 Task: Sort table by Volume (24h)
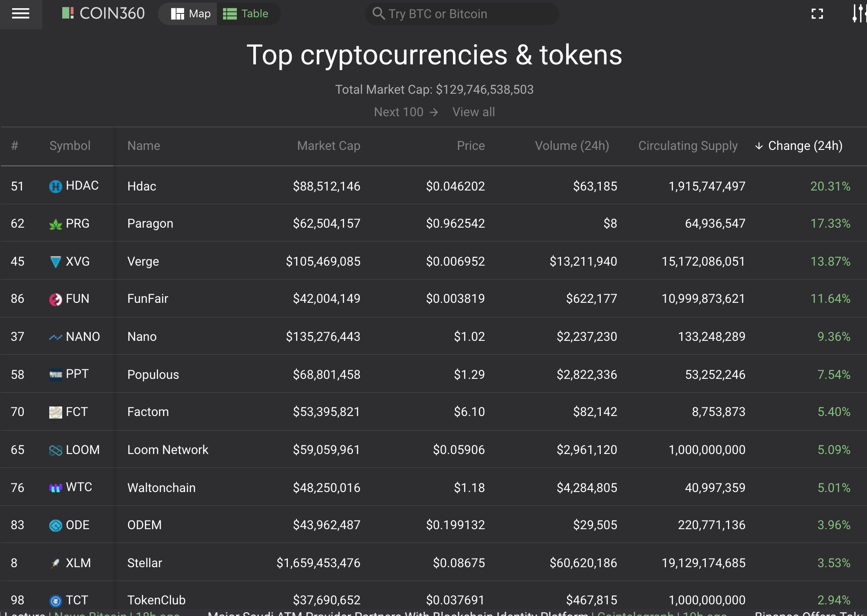(571, 146)
